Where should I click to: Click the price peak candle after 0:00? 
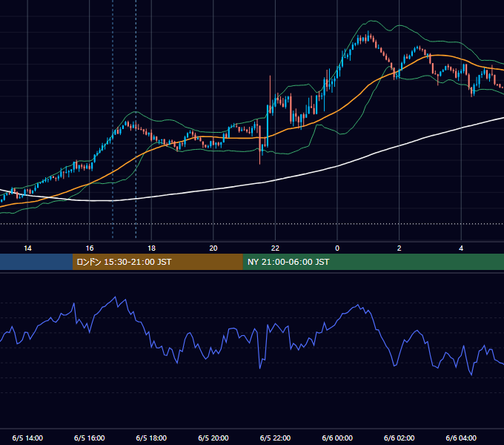(368, 36)
